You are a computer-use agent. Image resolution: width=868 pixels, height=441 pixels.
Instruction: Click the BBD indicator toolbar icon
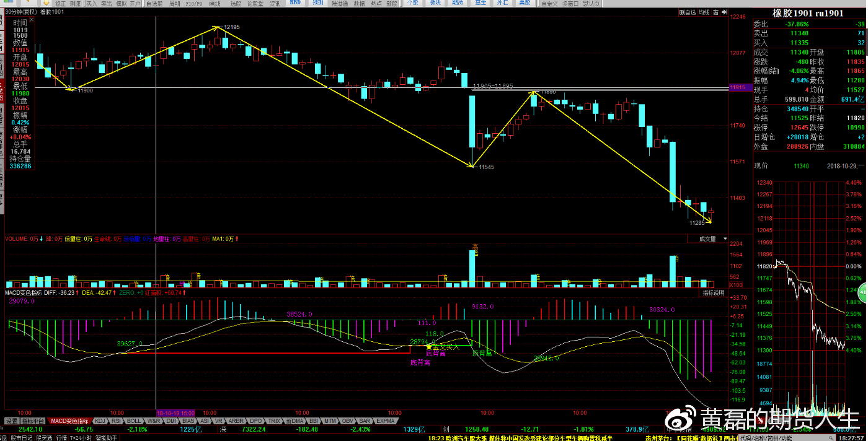tap(294, 3)
